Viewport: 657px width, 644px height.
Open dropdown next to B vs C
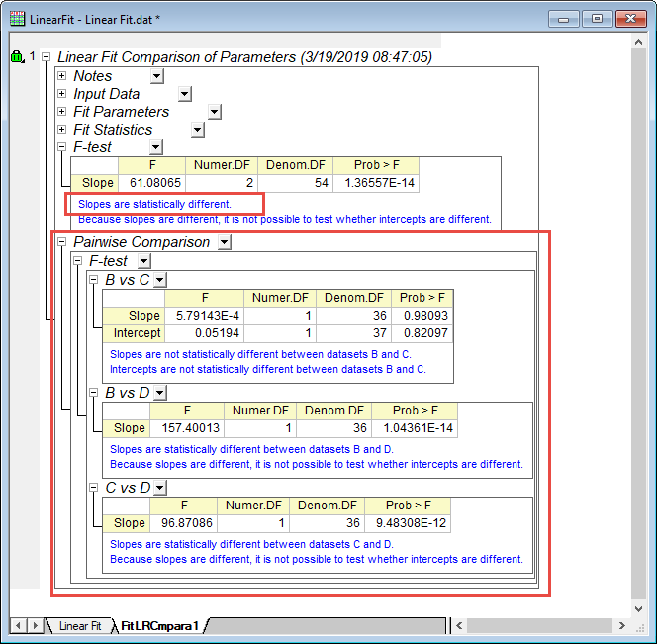pyautogui.click(x=160, y=280)
